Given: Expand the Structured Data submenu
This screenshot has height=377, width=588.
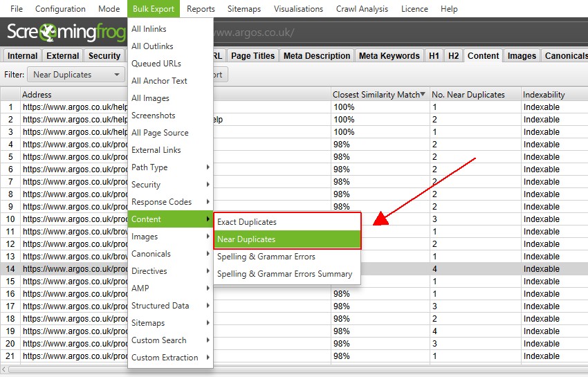Looking at the screenshot, I should 170,305.
